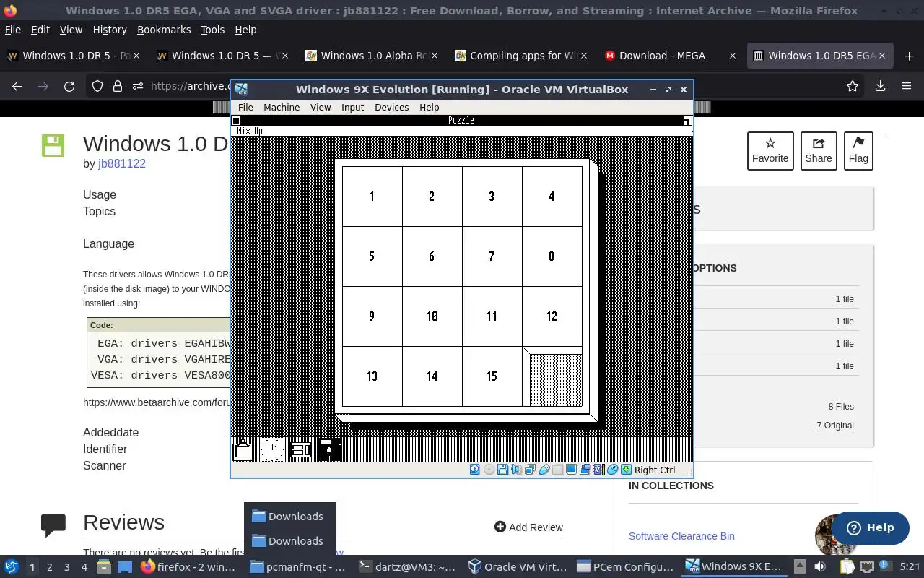Click the shared folders indicator in VirtualBox status bar
This screenshot has width=924, height=578.
pos(557,470)
